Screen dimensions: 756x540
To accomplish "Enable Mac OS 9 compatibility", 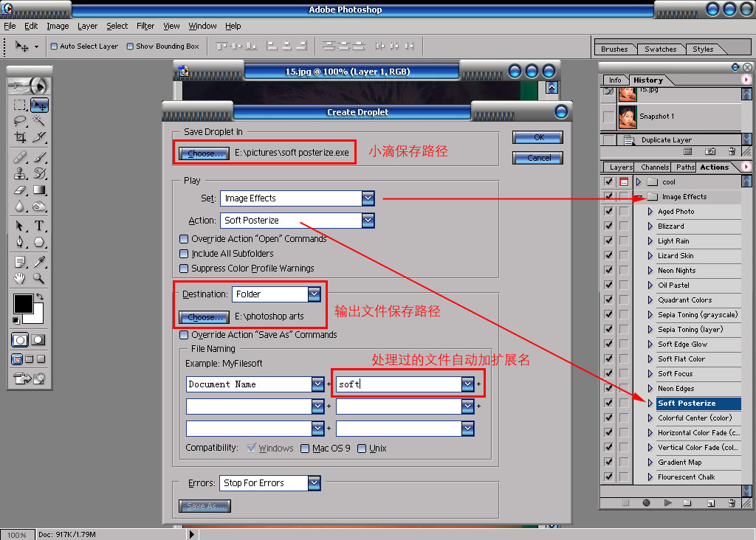I will 305,449.
